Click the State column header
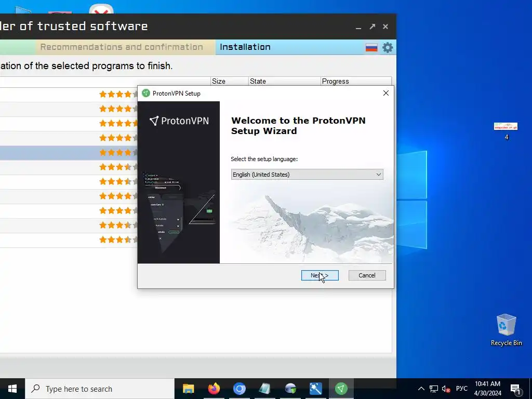Image resolution: width=532 pixels, height=399 pixels. pos(284,82)
